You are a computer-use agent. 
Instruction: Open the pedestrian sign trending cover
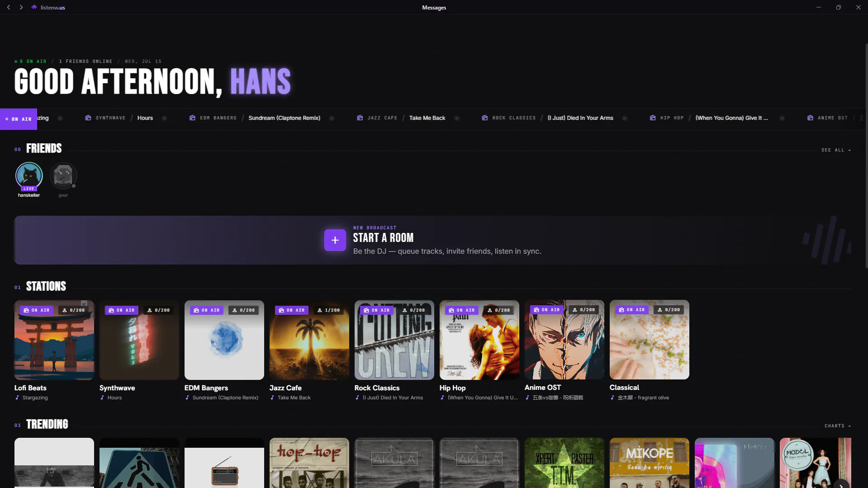139,463
